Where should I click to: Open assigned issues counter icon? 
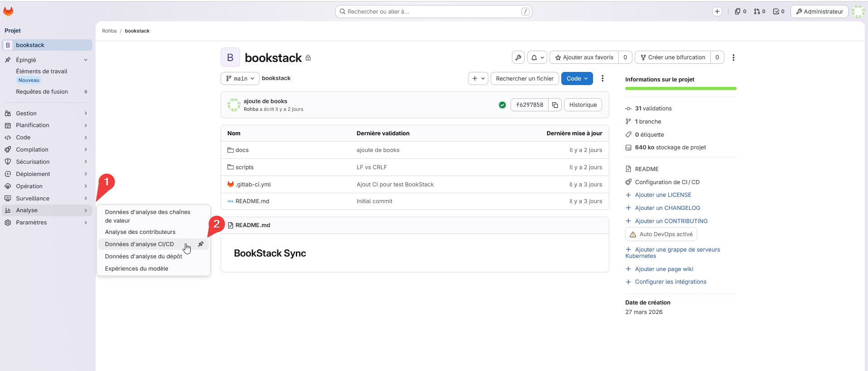pyautogui.click(x=740, y=12)
